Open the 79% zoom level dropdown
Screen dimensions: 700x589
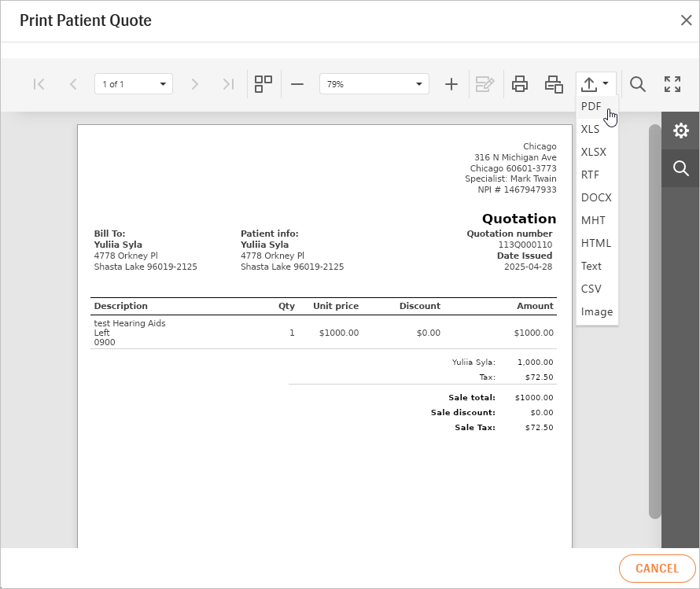(374, 84)
